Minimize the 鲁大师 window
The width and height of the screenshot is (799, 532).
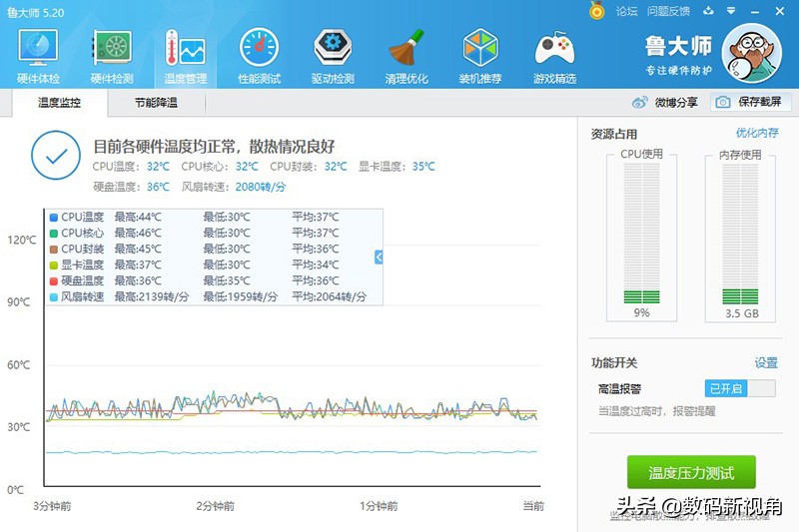pos(755,11)
